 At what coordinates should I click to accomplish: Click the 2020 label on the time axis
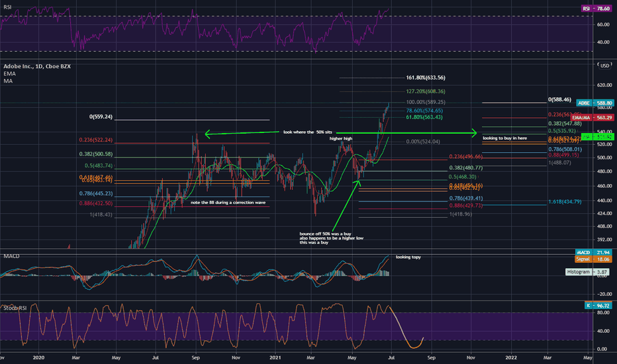(38, 357)
